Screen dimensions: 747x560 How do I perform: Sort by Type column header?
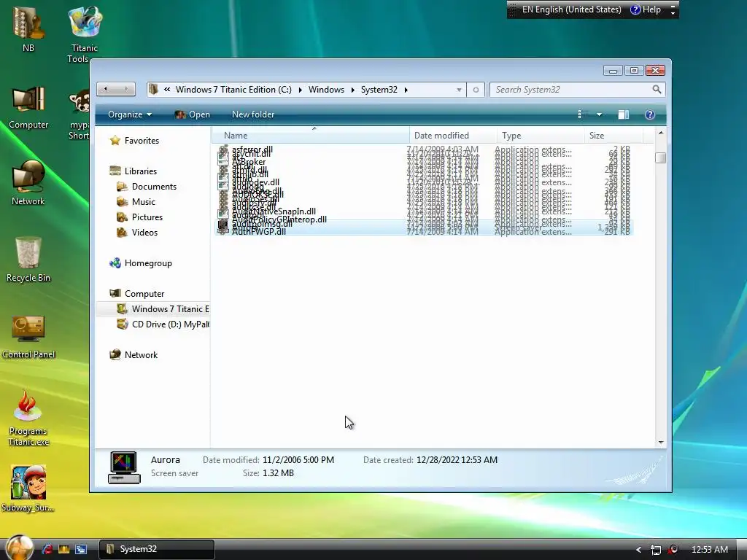541,135
